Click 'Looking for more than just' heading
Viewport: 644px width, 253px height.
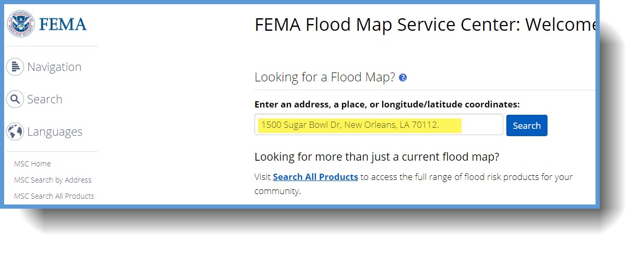point(376,156)
